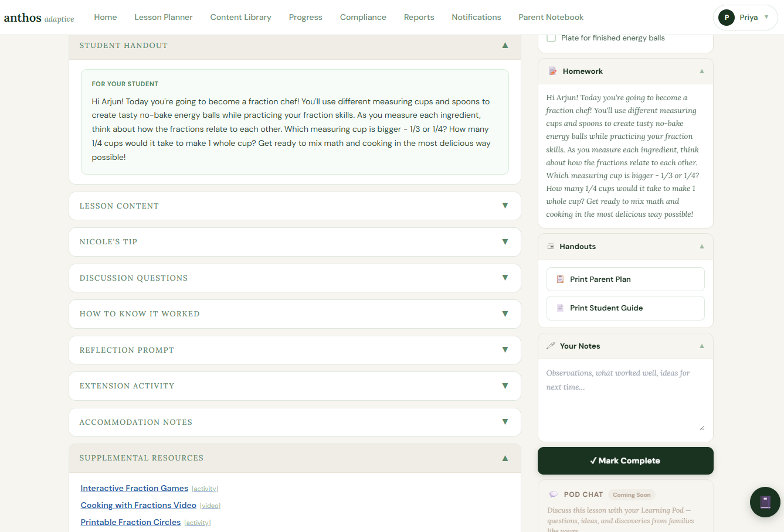Click the Priya profile avatar

(x=726, y=17)
